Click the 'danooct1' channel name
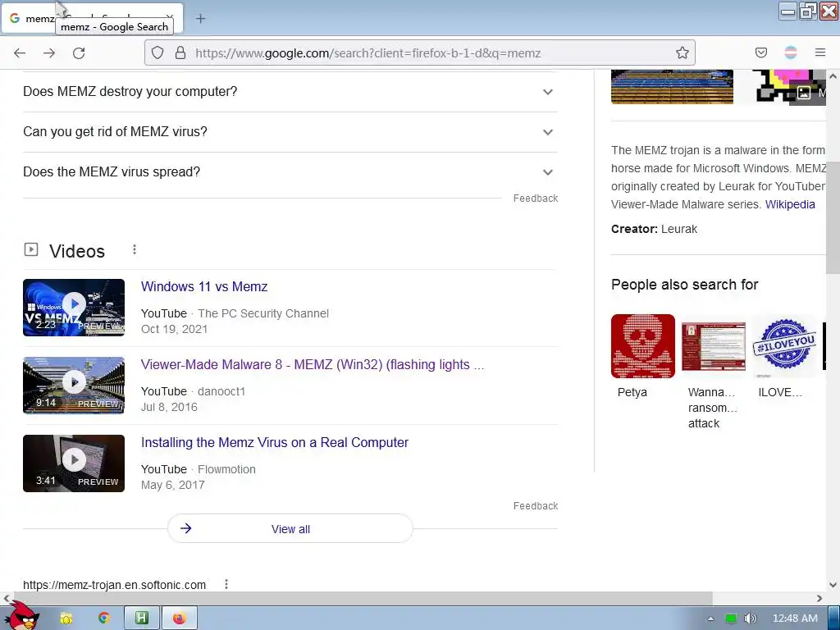This screenshot has width=840, height=630. tap(221, 391)
